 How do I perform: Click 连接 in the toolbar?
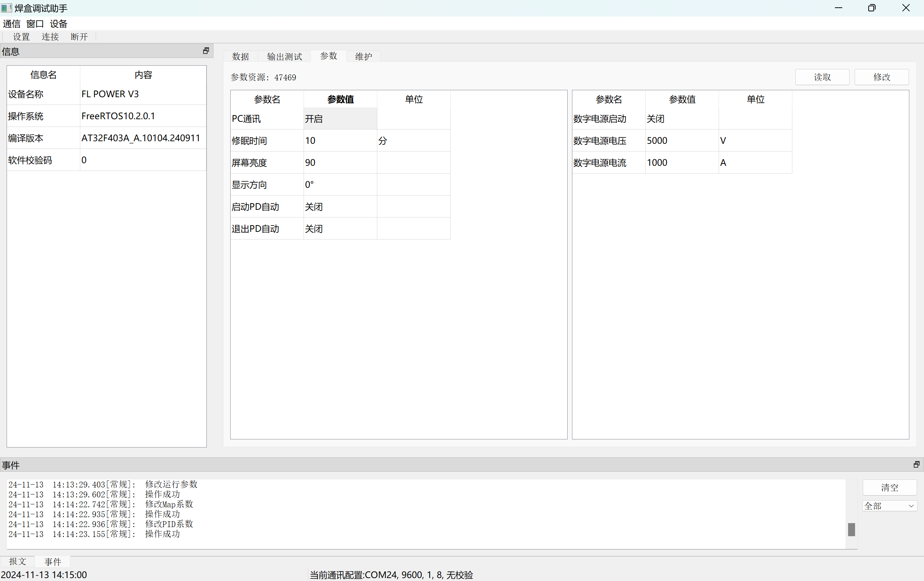(50, 37)
